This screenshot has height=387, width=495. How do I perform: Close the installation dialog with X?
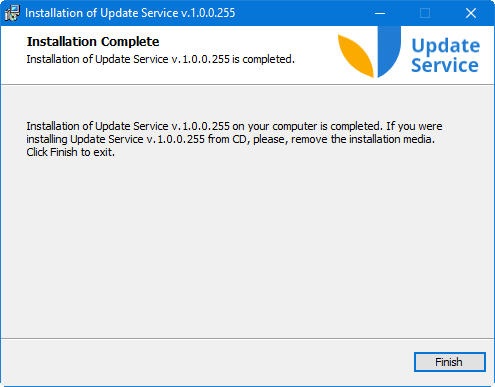[471, 13]
